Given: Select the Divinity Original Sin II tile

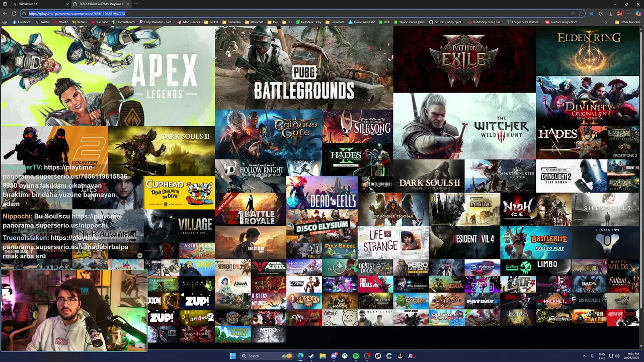Looking at the screenshot, I should pyautogui.click(x=588, y=101).
